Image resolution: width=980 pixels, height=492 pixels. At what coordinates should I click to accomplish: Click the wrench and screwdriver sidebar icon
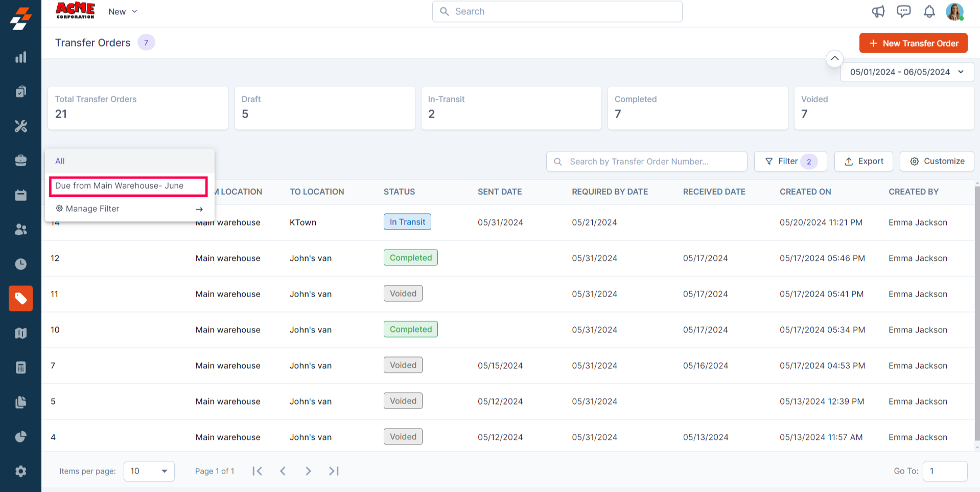click(x=20, y=126)
